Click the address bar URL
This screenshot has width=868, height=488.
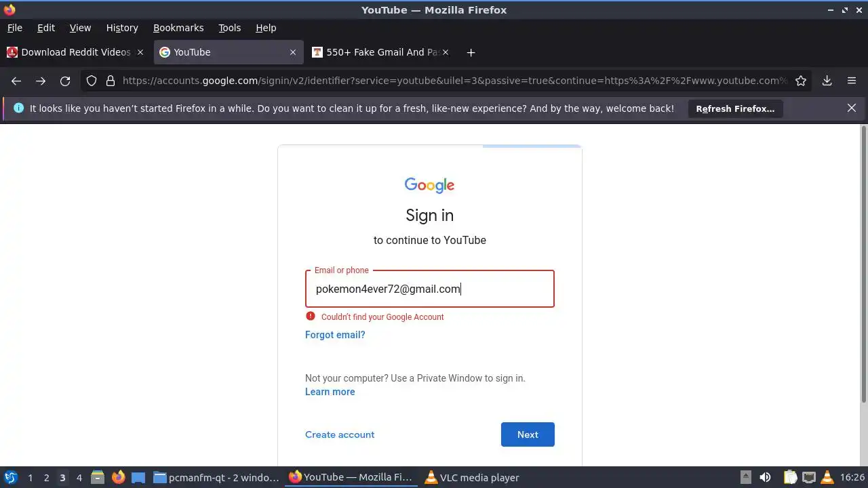pos(454,81)
